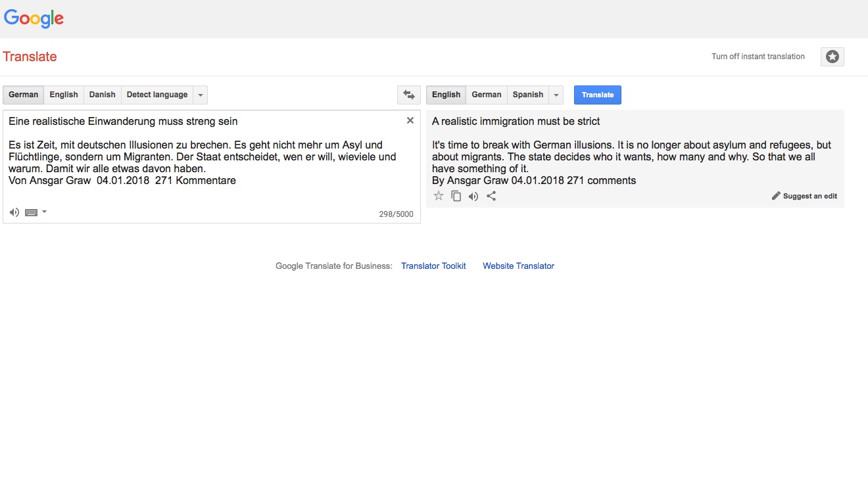Expand the source language dropdown arrow
Screen dimensions: 868x493
pyautogui.click(x=201, y=95)
